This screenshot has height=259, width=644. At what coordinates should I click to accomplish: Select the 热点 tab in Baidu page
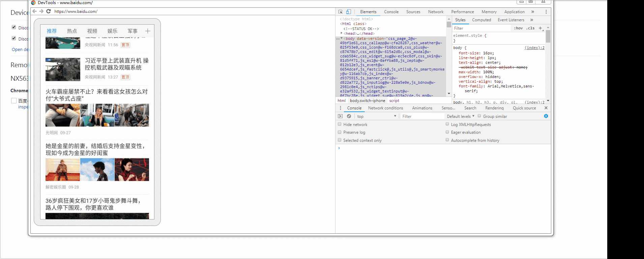72,31
